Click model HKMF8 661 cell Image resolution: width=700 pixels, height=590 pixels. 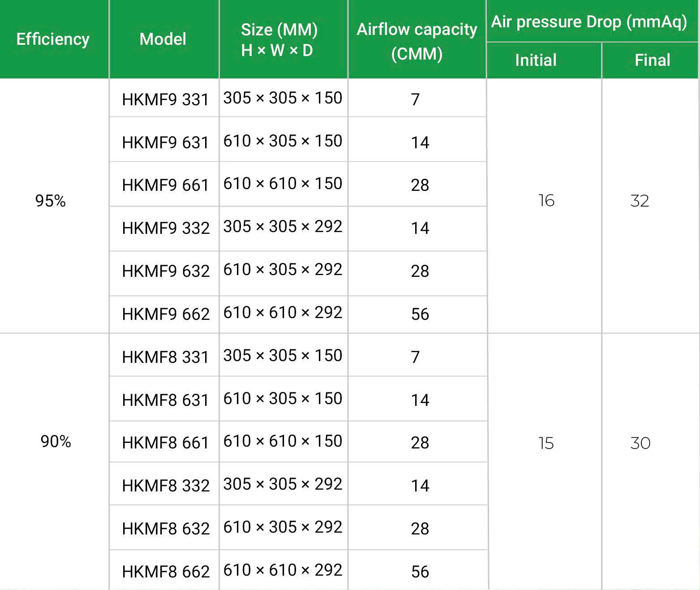(x=165, y=443)
